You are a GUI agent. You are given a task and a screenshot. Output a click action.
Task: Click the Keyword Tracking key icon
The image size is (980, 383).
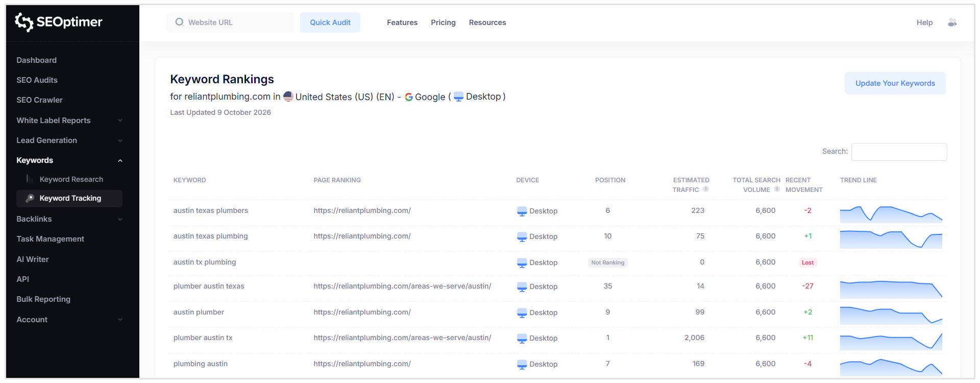(x=30, y=198)
